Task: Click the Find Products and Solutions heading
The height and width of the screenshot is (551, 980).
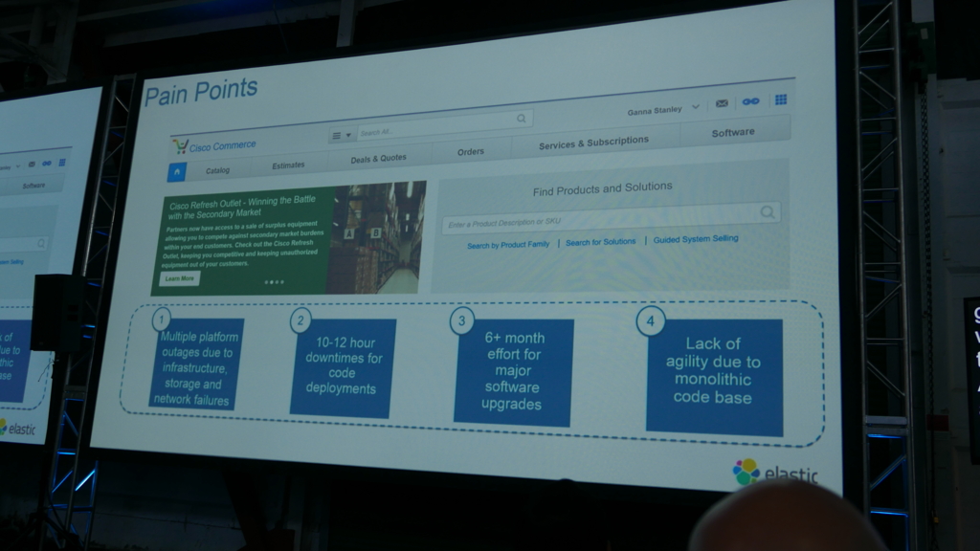Action: [603, 188]
